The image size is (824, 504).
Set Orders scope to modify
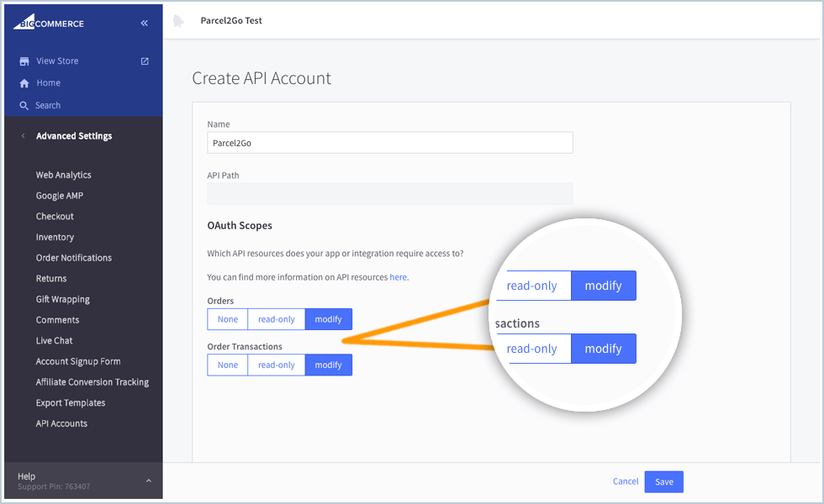[x=328, y=318]
